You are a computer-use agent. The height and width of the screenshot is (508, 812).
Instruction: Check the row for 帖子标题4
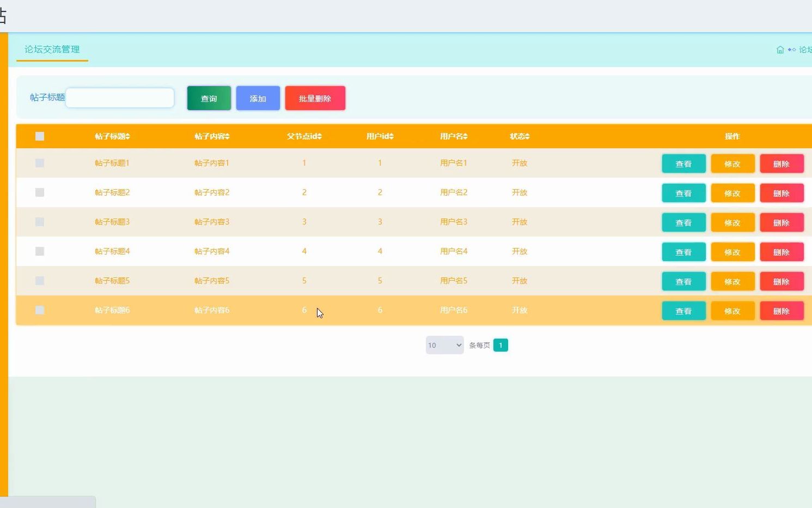tap(40, 251)
